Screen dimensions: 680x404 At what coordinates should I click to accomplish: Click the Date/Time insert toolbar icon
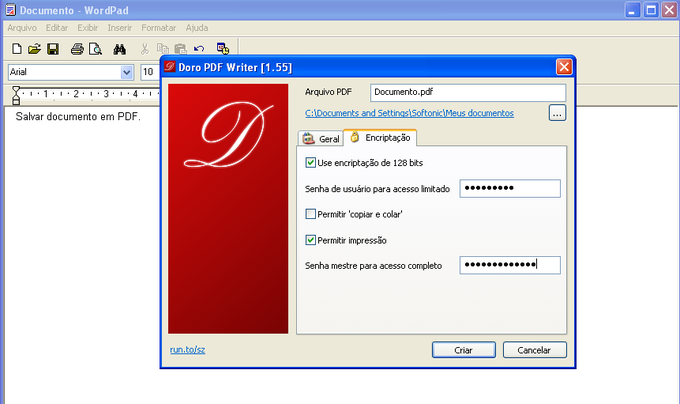pyautogui.click(x=223, y=49)
